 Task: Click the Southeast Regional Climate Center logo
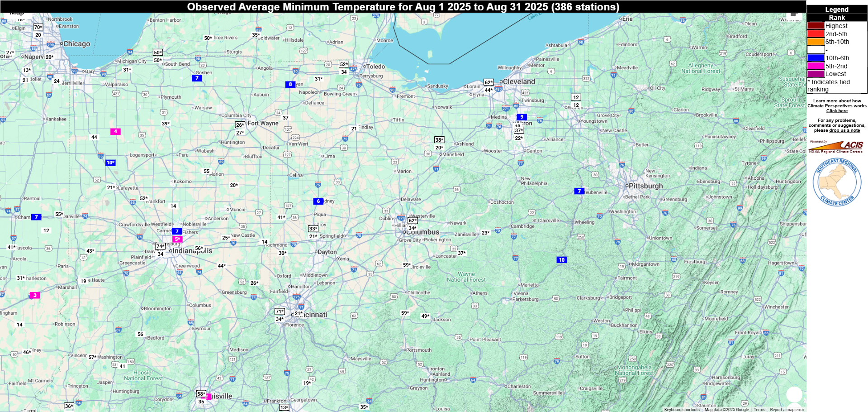point(837,182)
